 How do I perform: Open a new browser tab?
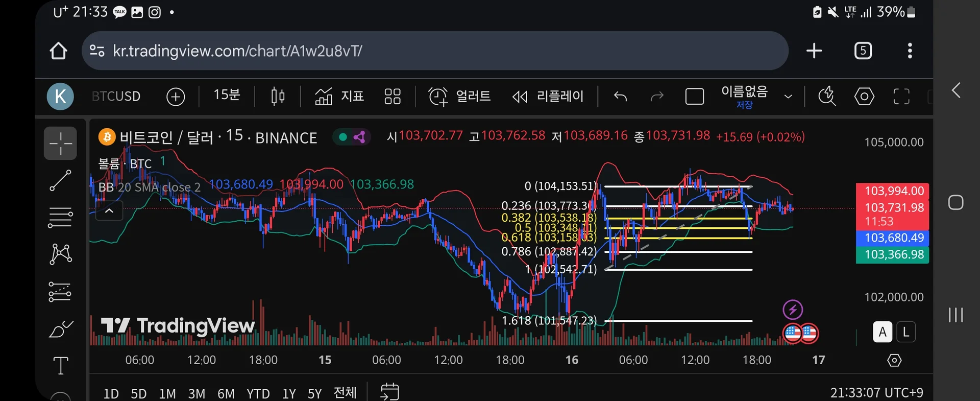(x=814, y=51)
